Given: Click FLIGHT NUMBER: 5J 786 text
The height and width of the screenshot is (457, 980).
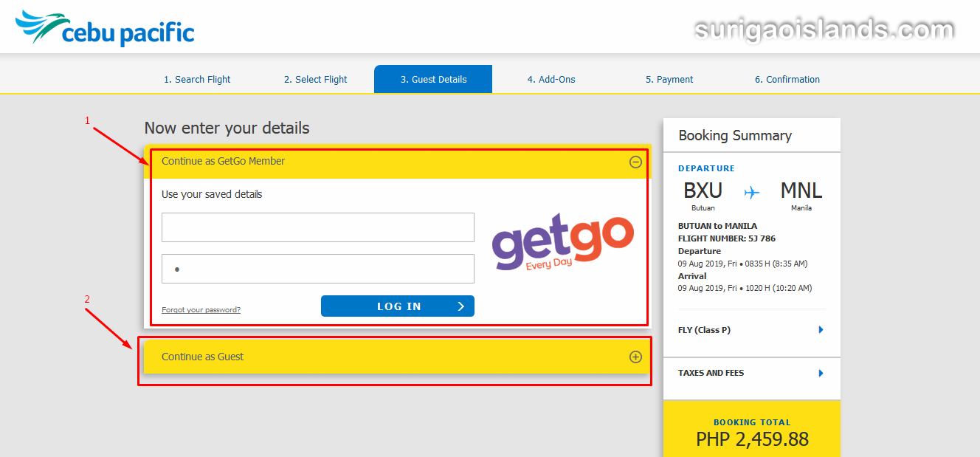Looking at the screenshot, I should (727, 238).
